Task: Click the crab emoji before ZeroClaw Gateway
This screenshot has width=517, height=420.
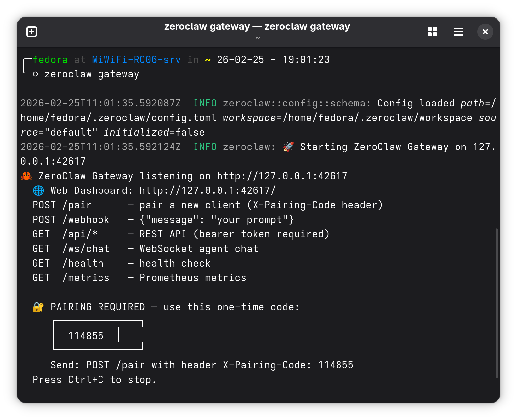Action: [26, 176]
